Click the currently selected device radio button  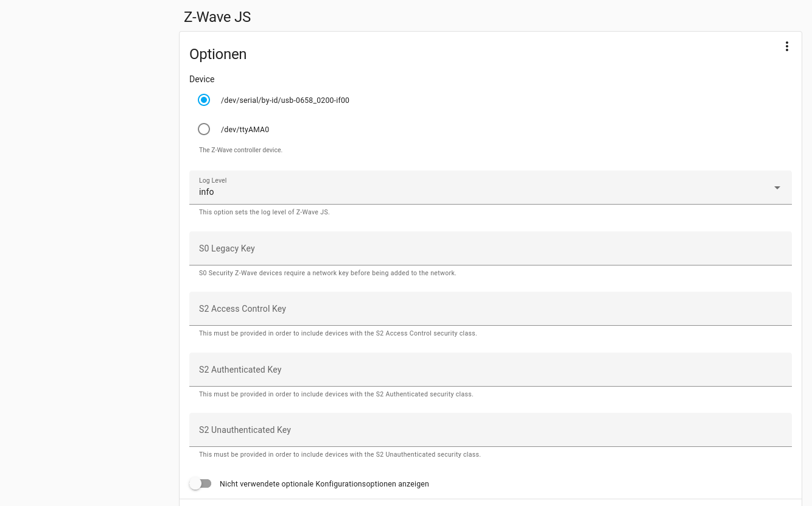pos(204,100)
